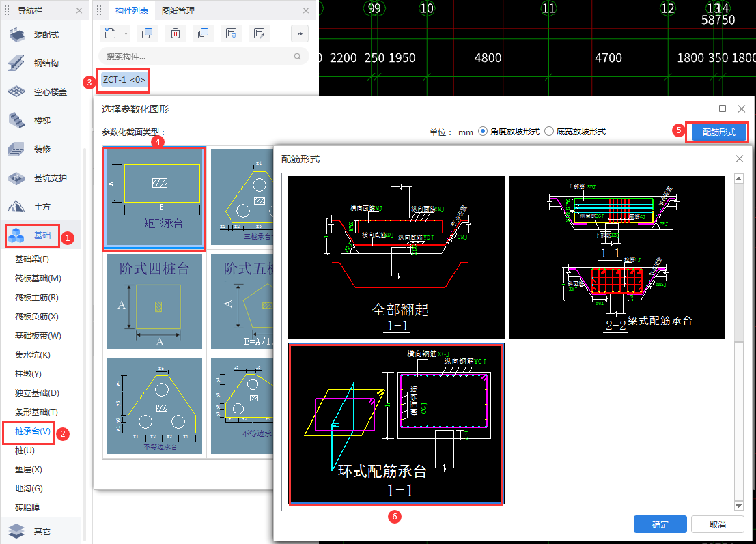The width and height of the screenshot is (756, 544).
Task: Select 柱墩(Y) item
Action: tap(28, 373)
